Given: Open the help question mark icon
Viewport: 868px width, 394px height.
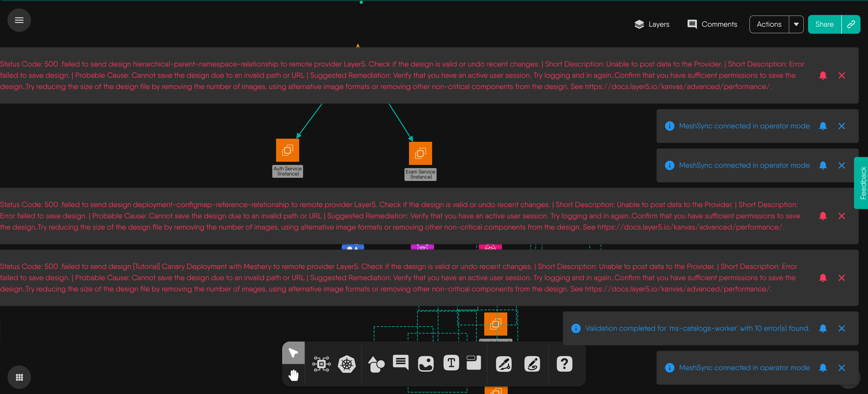Looking at the screenshot, I should coord(564,364).
